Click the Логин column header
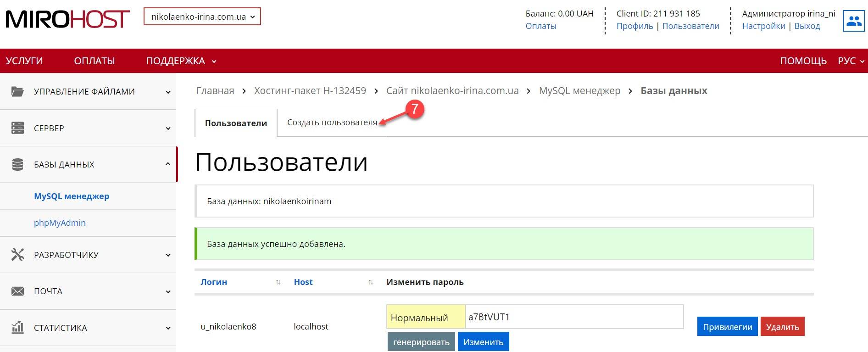 coord(214,282)
